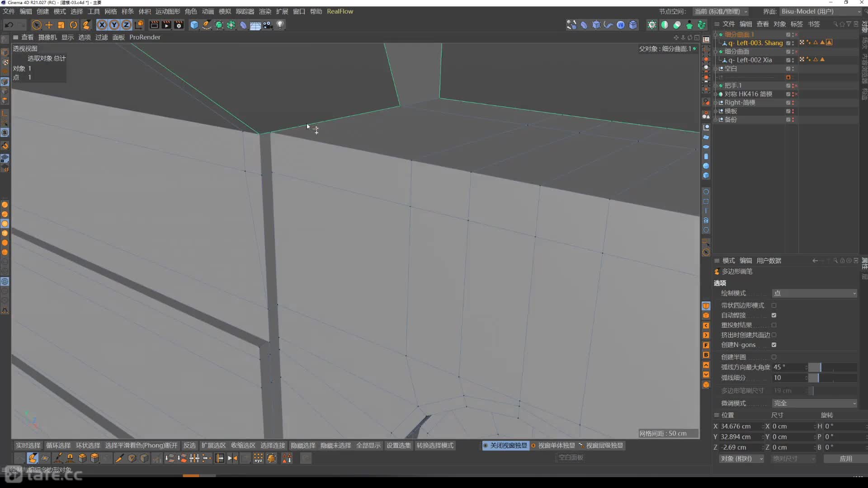The image size is (868, 488).
Task: Click the attribute manager back arrow
Action: [815, 261]
